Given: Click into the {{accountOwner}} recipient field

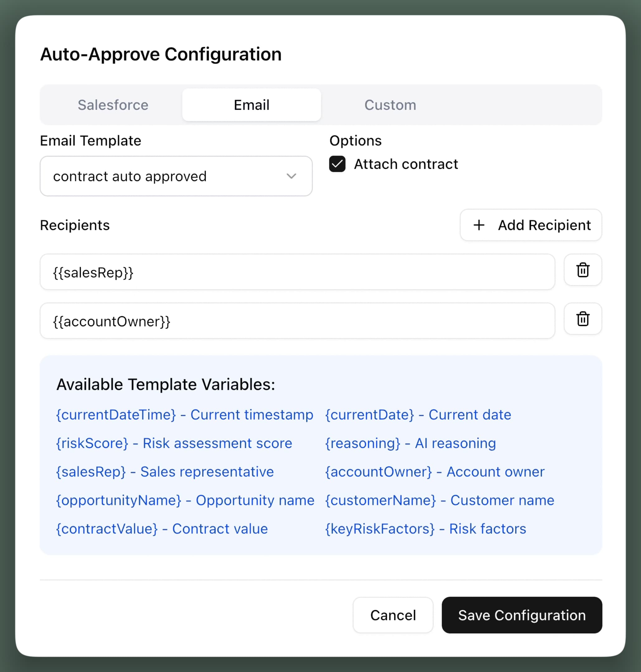Looking at the screenshot, I should (297, 321).
